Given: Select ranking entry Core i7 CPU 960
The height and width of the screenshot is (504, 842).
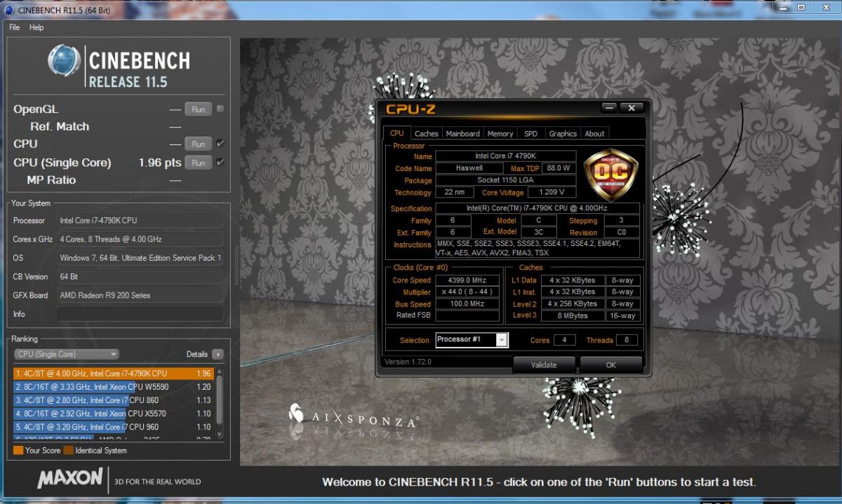Looking at the screenshot, I should pos(113,427).
